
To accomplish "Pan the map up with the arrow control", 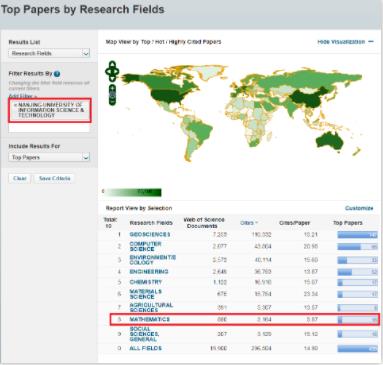I will click(112, 64).
